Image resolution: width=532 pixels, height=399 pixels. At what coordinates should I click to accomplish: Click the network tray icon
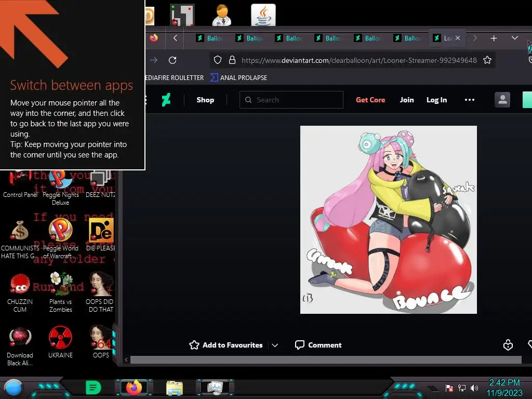click(x=462, y=388)
